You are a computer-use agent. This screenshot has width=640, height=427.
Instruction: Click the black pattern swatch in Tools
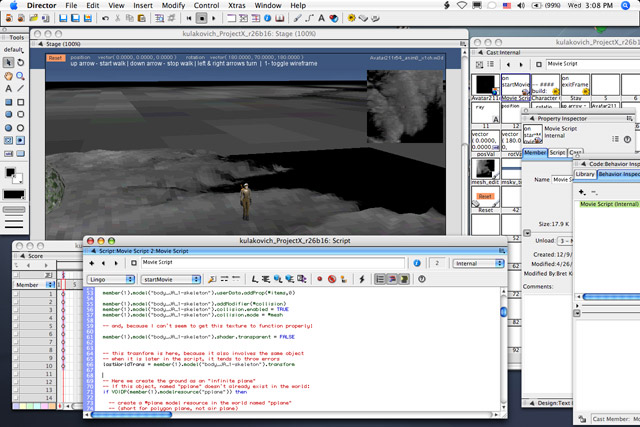(14, 194)
